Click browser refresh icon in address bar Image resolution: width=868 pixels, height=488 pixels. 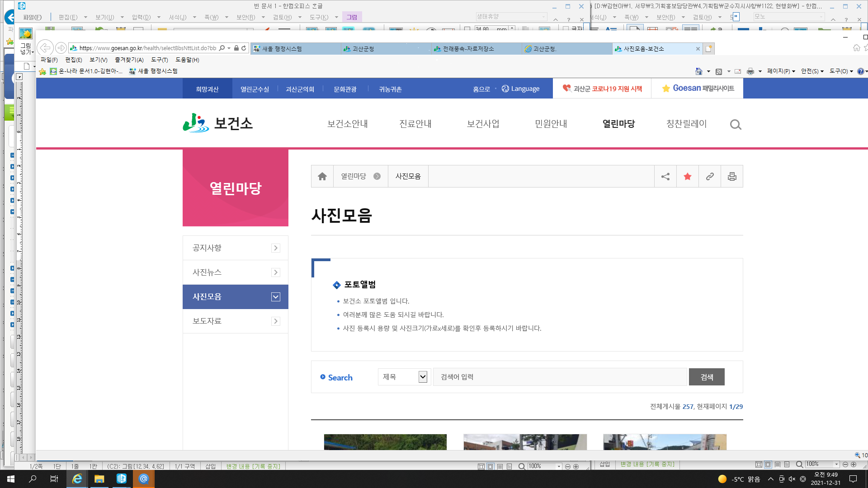coord(244,48)
